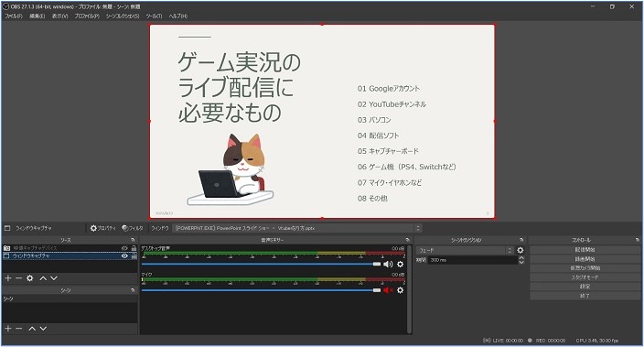This screenshot has width=644, height=347.
Task: Click the REC 00:00:00 status text
Action: [x=551, y=341]
